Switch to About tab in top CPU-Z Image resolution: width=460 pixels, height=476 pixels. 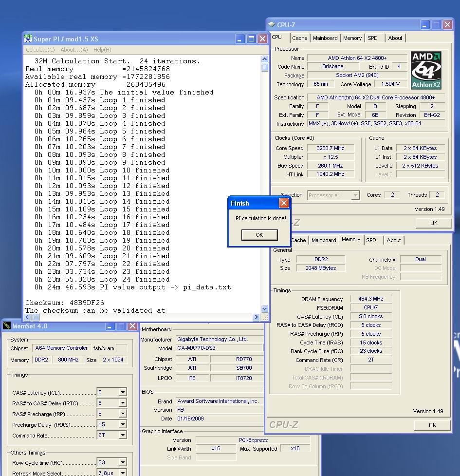395,38
